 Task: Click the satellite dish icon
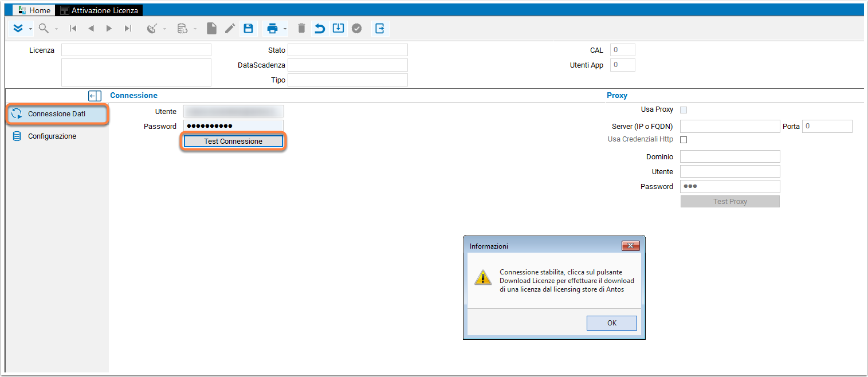coord(152,28)
